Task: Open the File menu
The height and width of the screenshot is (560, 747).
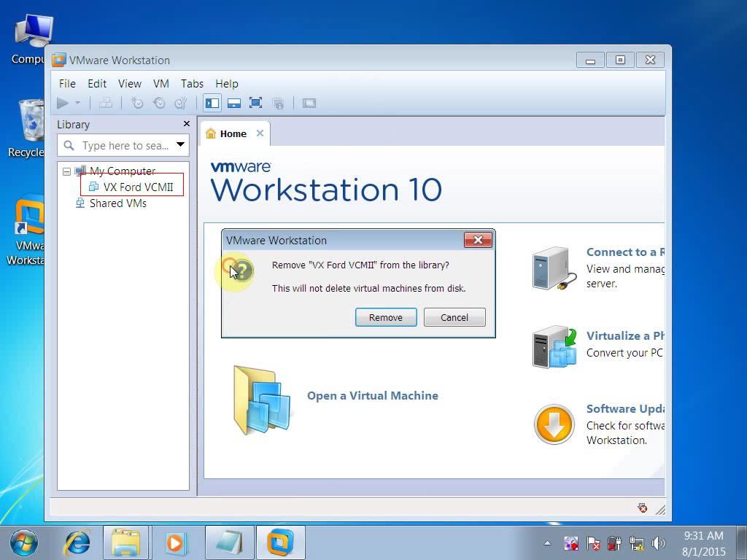Action: (x=67, y=84)
